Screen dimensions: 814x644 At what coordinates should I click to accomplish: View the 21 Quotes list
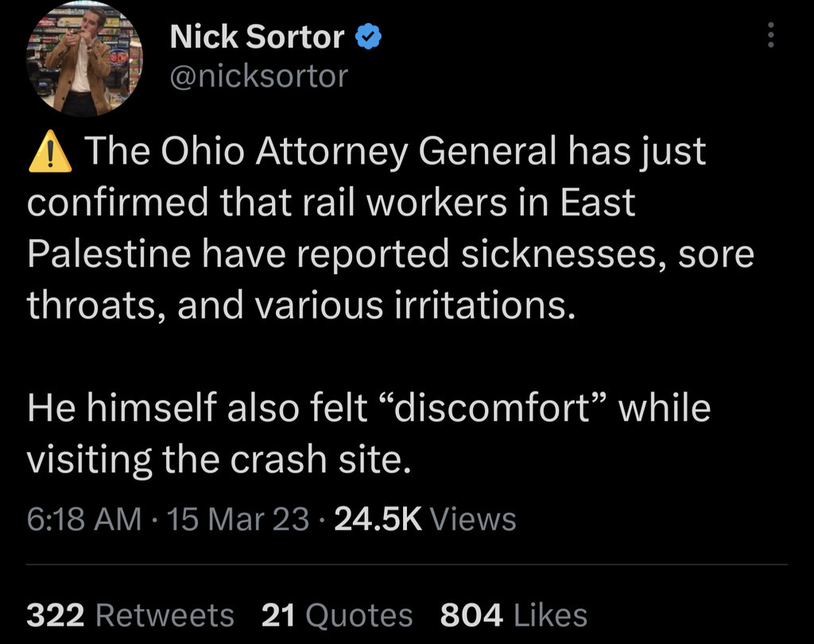[x=337, y=615]
